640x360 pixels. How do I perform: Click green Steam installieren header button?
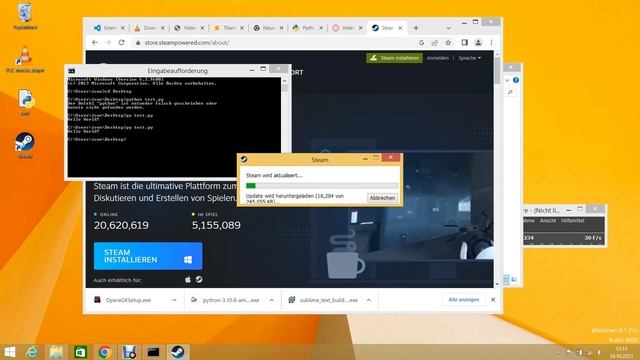pos(394,58)
